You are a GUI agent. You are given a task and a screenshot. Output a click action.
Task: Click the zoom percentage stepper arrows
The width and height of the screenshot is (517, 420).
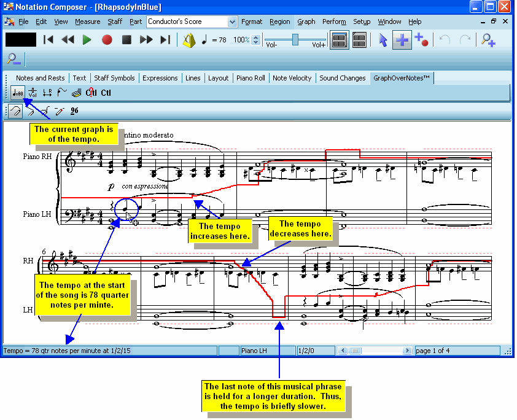256,40
